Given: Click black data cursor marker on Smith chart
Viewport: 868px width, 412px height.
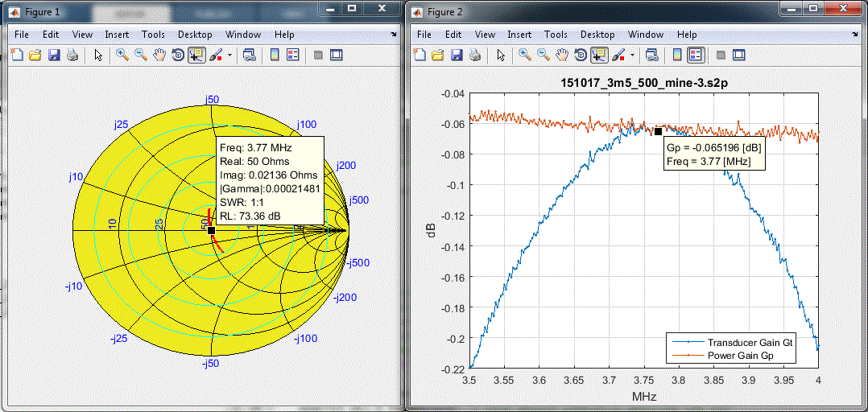Looking at the screenshot, I should click(x=211, y=230).
